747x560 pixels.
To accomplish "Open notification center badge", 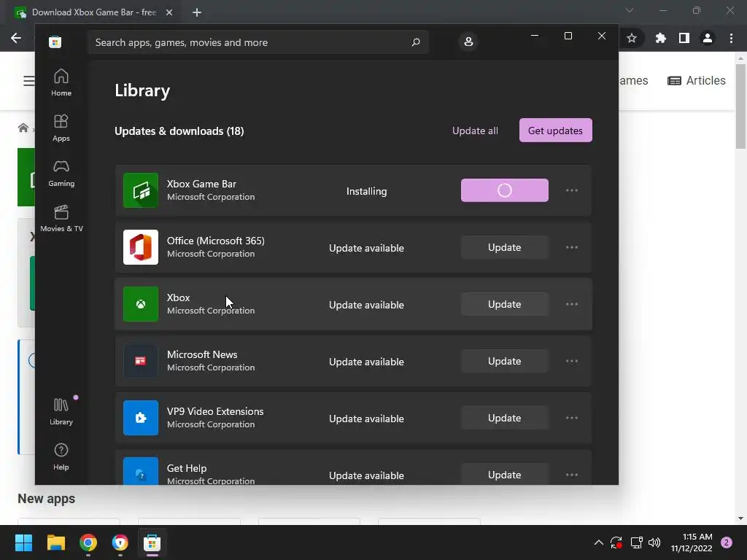I will [727, 542].
